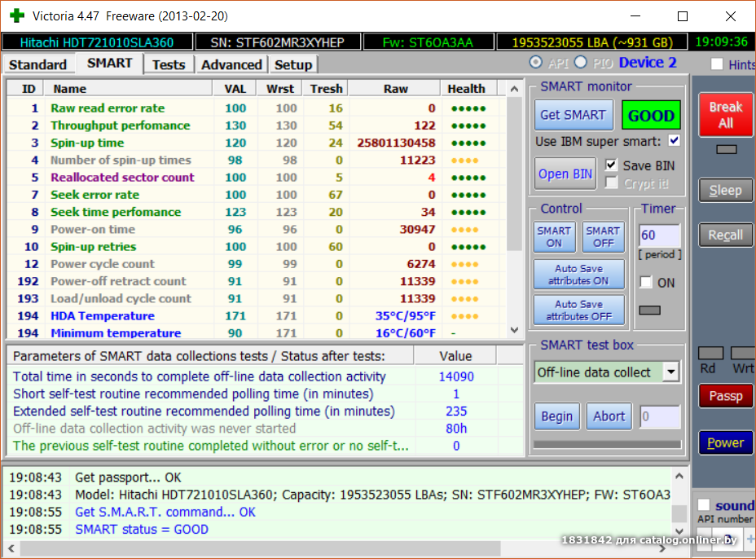Click the 19:09:36 clock display
The height and width of the screenshot is (559, 756).
click(x=721, y=42)
